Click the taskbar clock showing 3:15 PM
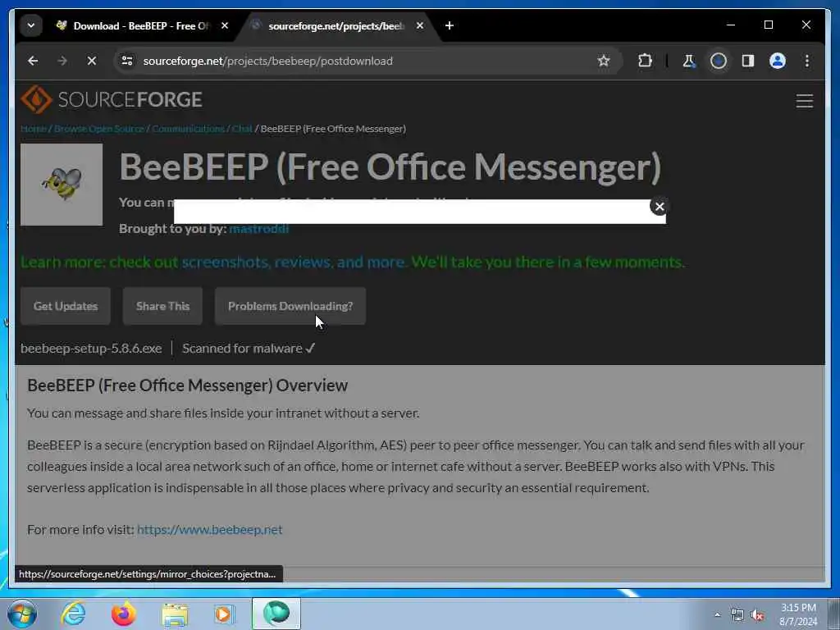840x630 pixels. tap(798, 614)
